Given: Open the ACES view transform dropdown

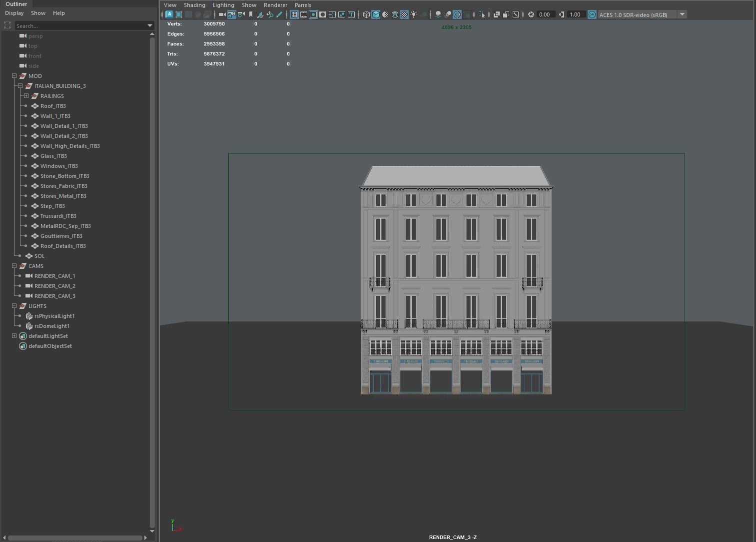Looking at the screenshot, I should tap(682, 14).
